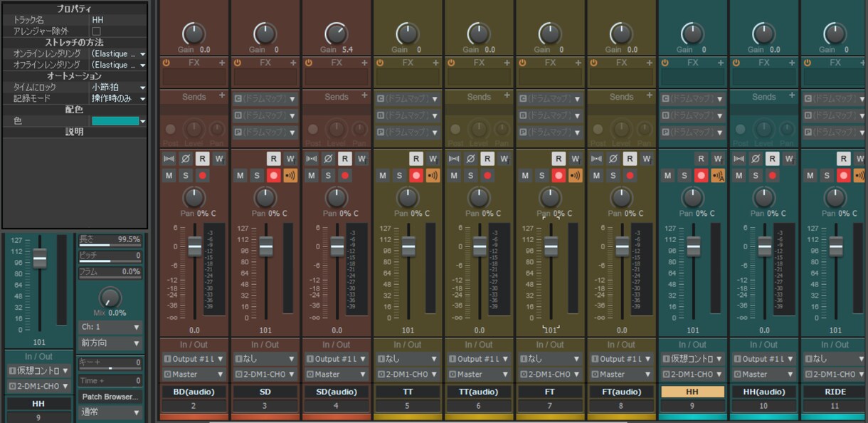Add a send on TT(audio) strip

coord(507,96)
